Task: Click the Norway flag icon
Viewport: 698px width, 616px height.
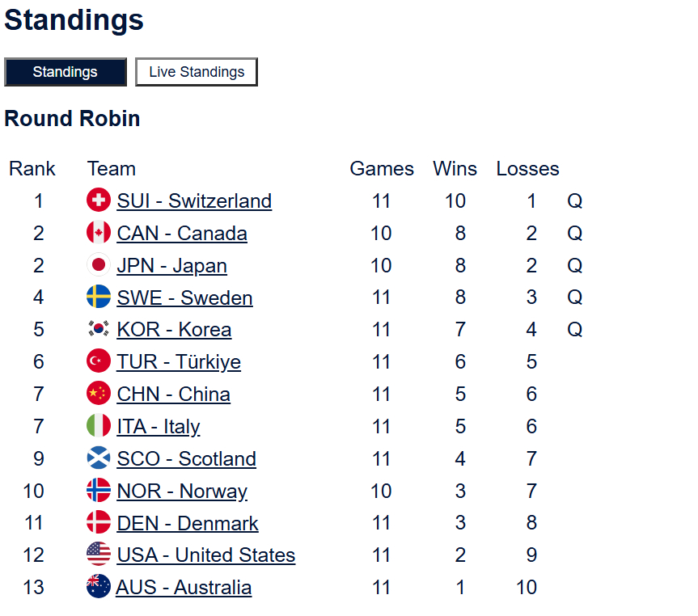Action: pyautogui.click(x=99, y=491)
